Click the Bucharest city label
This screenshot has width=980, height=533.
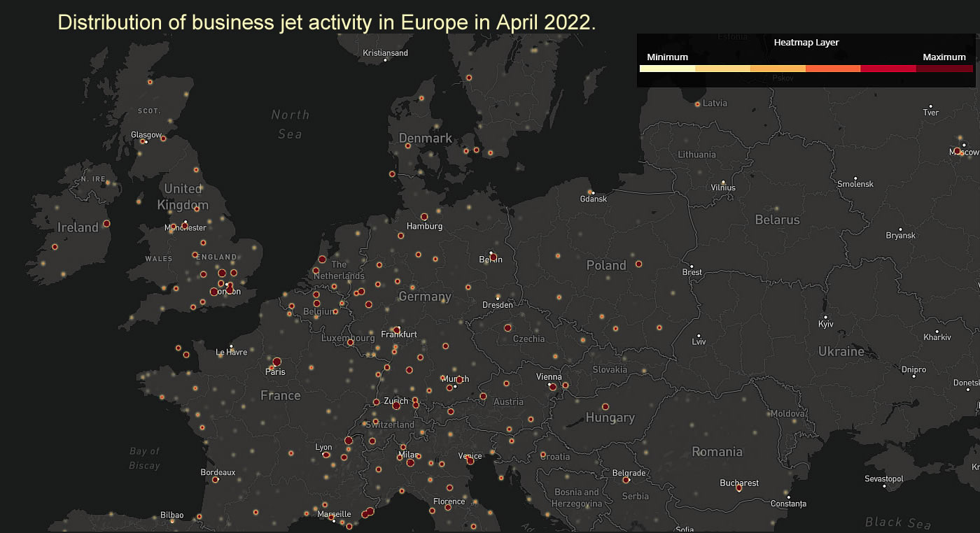coord(739,483)
